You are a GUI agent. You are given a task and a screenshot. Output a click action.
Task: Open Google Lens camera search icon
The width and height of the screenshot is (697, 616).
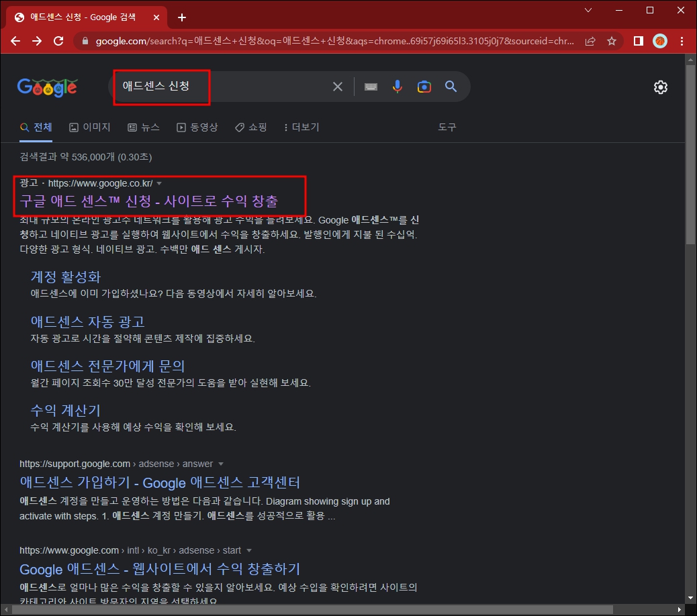[x=424, y=86]
